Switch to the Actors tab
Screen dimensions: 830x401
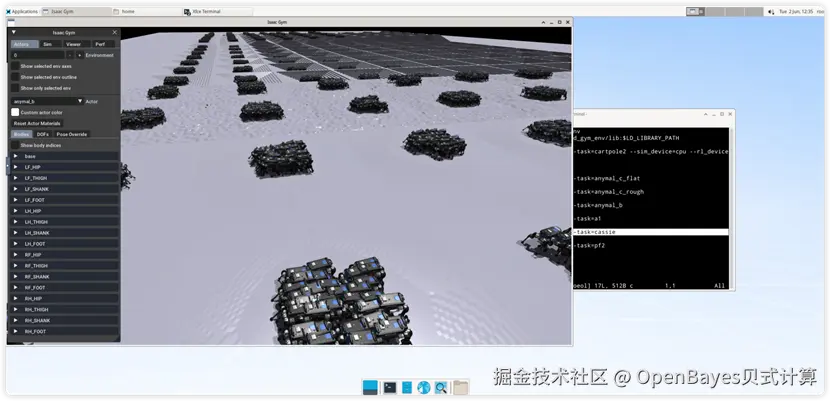[24, 44]
